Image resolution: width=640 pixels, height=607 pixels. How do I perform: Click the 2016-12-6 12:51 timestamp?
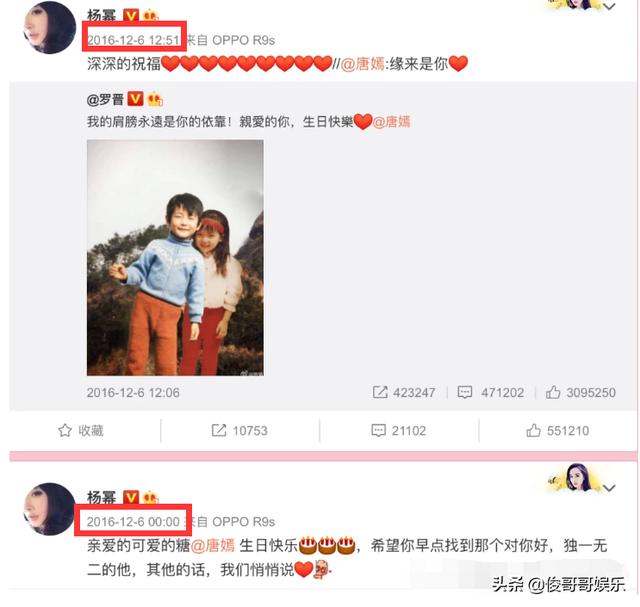click(x=133, y=40)
